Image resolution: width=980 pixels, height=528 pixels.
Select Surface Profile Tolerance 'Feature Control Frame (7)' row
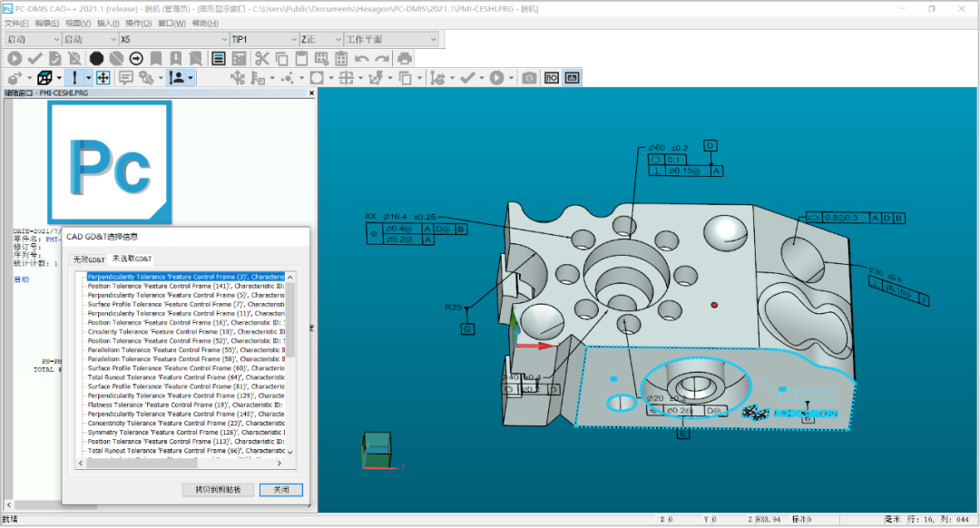(x=186, y=304)
